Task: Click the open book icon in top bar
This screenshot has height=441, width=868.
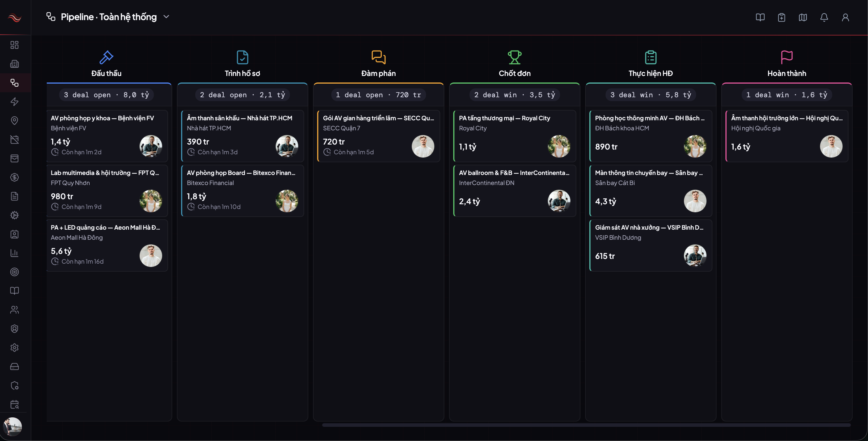Action: point(760,17)
